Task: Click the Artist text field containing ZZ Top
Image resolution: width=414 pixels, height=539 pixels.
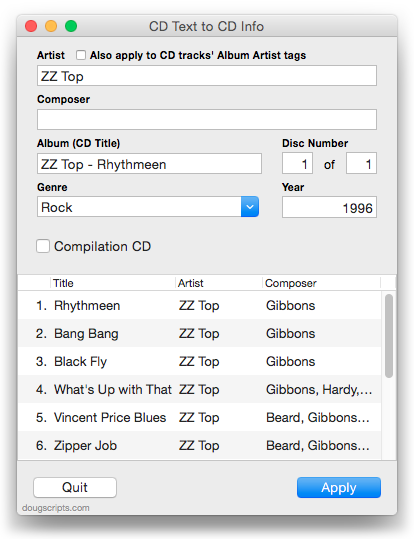Action: point(207,76)
